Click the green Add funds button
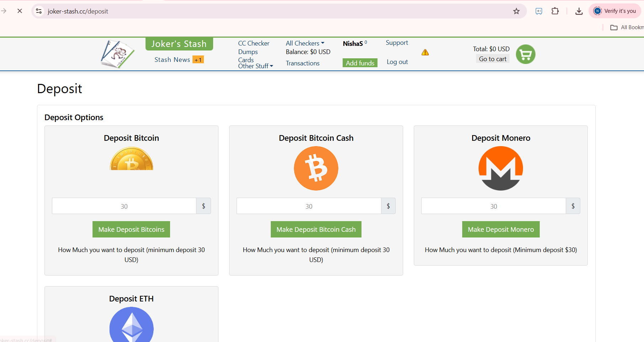 coord(360,63)
